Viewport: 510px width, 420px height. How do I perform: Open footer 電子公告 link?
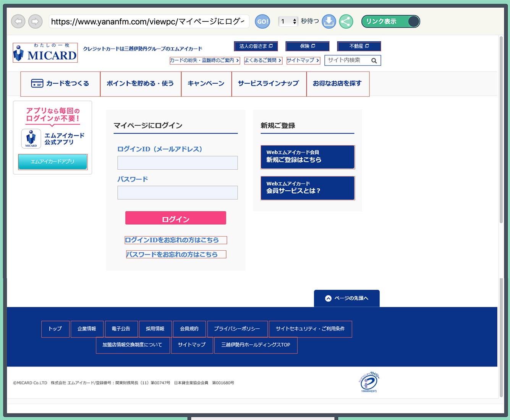(121, 329)
